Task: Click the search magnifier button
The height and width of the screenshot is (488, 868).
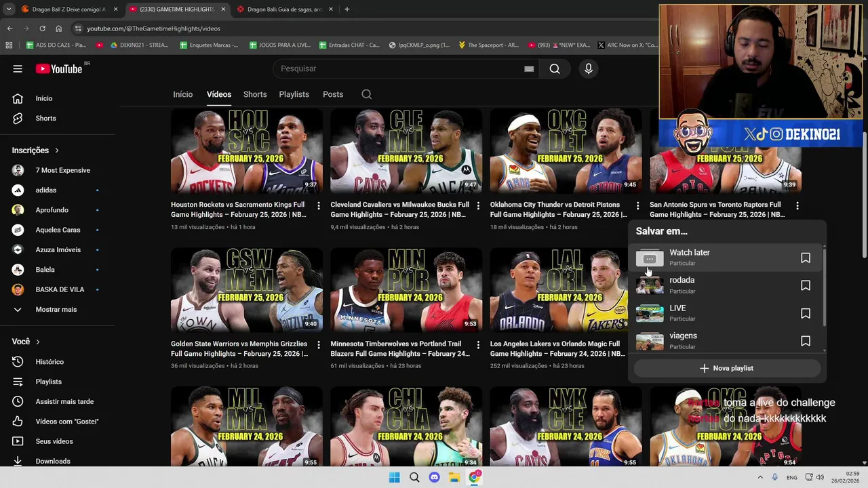Action: click(x=555, y=68)
